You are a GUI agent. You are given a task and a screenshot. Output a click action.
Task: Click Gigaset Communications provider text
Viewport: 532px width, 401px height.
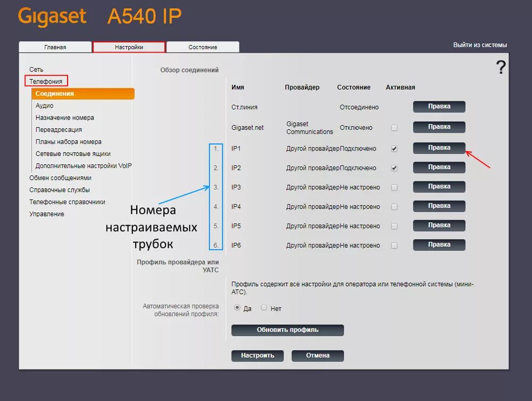tap(310, 128)
